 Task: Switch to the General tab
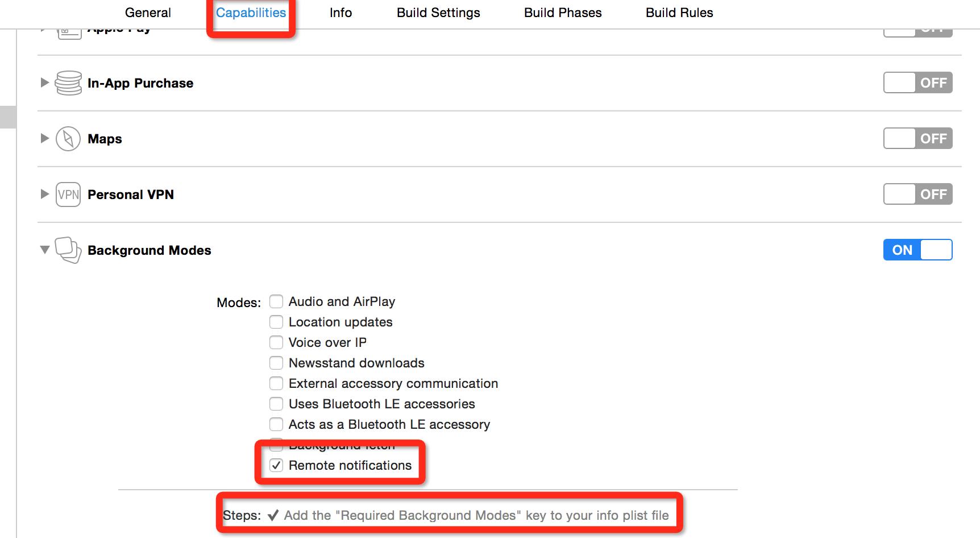pos(148,13)
